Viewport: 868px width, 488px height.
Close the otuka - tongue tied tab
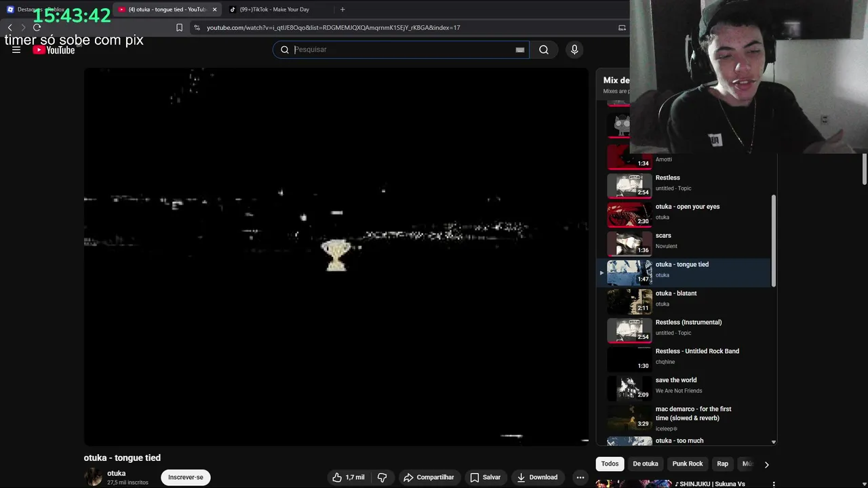[214, 9]
